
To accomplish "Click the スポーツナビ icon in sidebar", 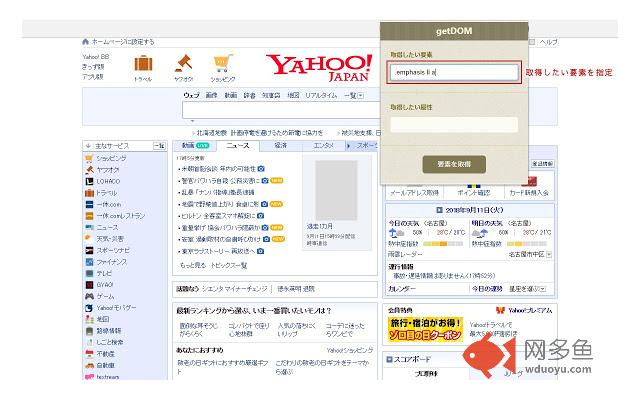I will pyautogui.click(x=89, y=250).
